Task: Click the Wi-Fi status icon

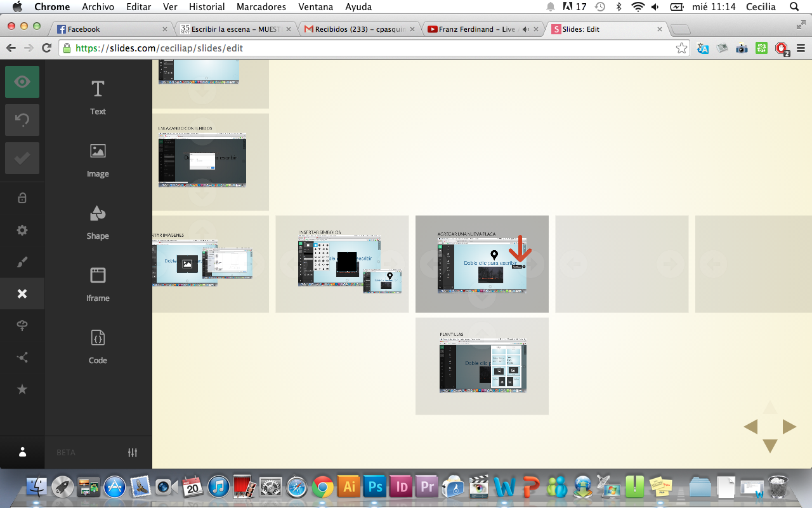Action: pos(638,7)
